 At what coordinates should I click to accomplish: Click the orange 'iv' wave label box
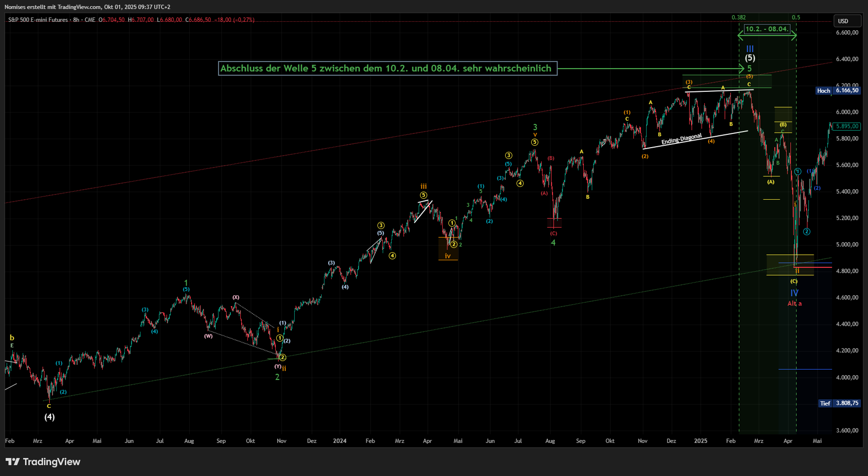pyautogui.click(x=447, y=256)
